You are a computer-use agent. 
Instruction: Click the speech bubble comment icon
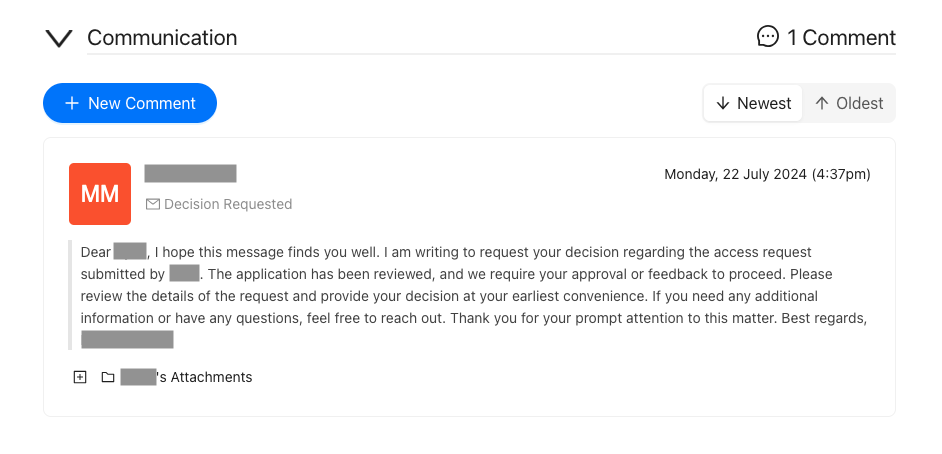coord(768,37)
